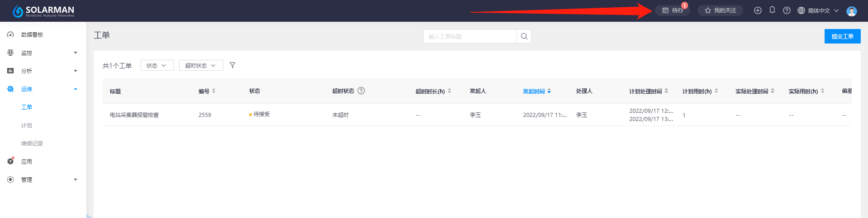Click the SOLARMAN logo

coord(43,11)
